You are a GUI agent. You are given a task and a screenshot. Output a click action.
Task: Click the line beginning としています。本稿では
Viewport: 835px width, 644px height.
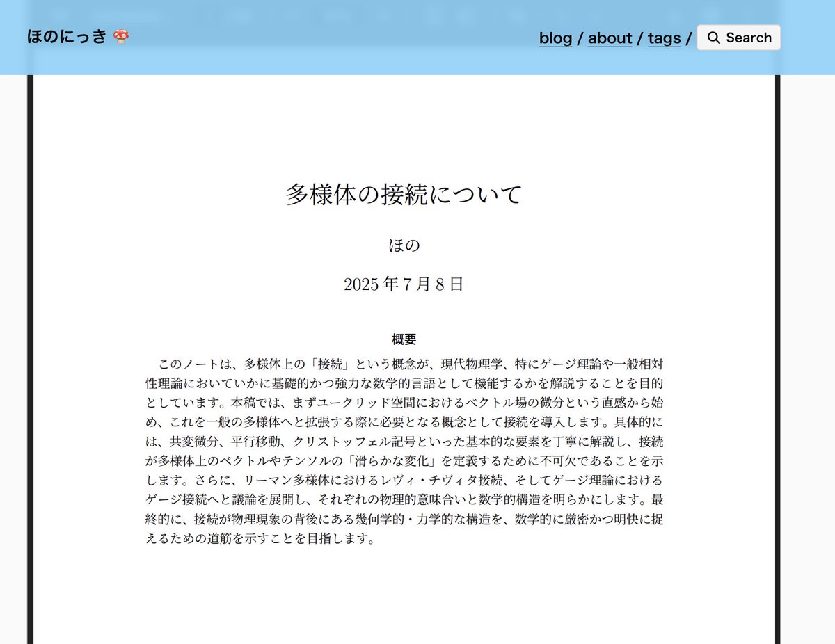click(x=405, y=403)
